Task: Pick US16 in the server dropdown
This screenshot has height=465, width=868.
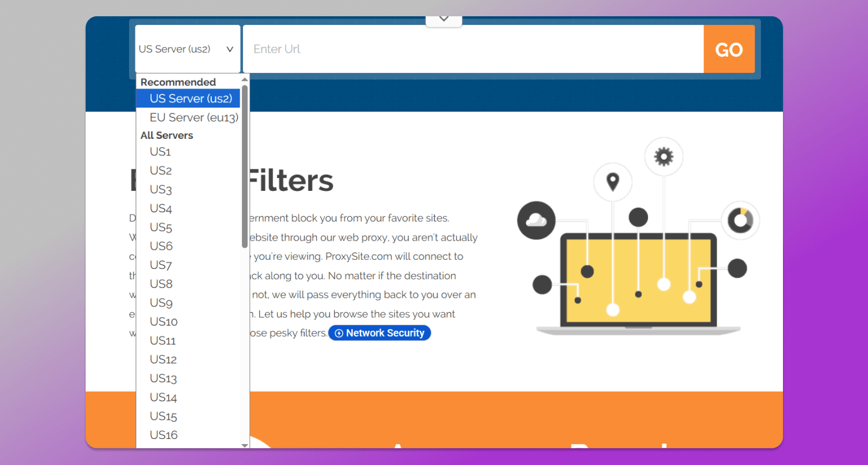Action: (x=164, y=435)
